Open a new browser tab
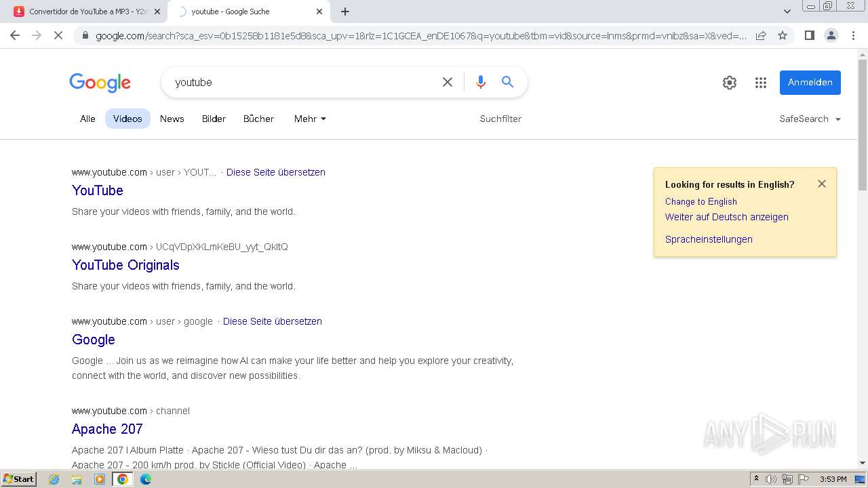 pos(345,12)
